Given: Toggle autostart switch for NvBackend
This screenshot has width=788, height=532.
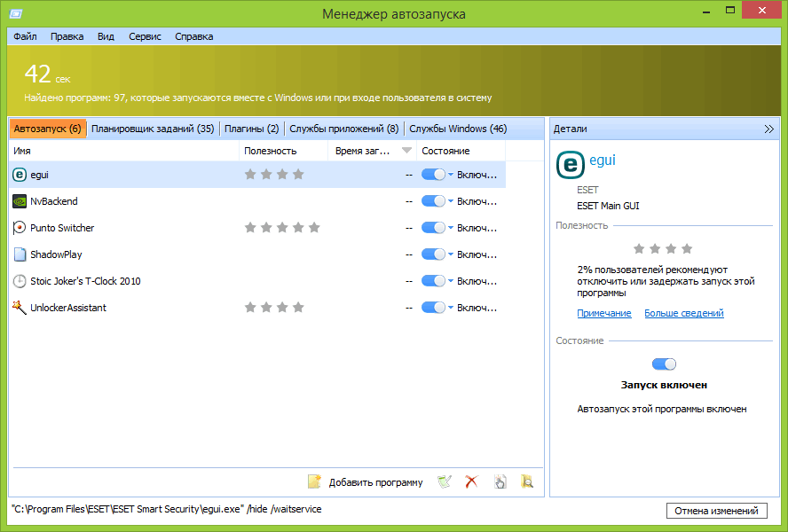Looking at the screenshot, I should tap(433, 201).
